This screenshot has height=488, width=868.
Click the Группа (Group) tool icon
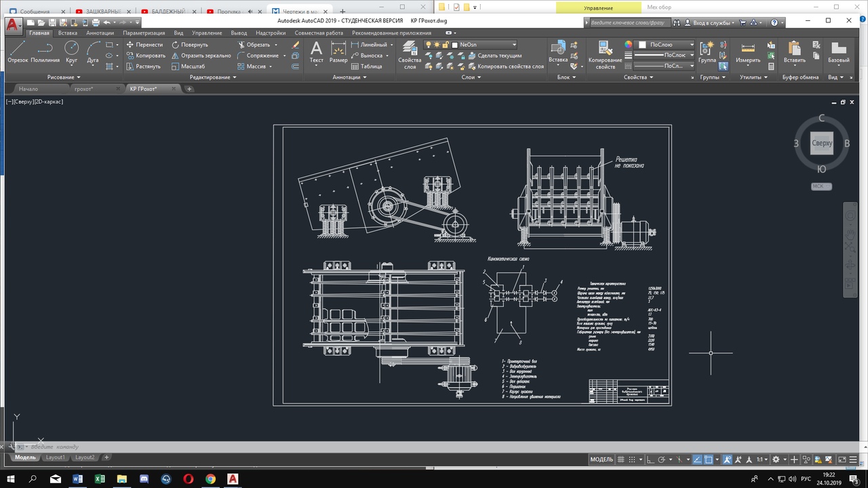[707, 52]
